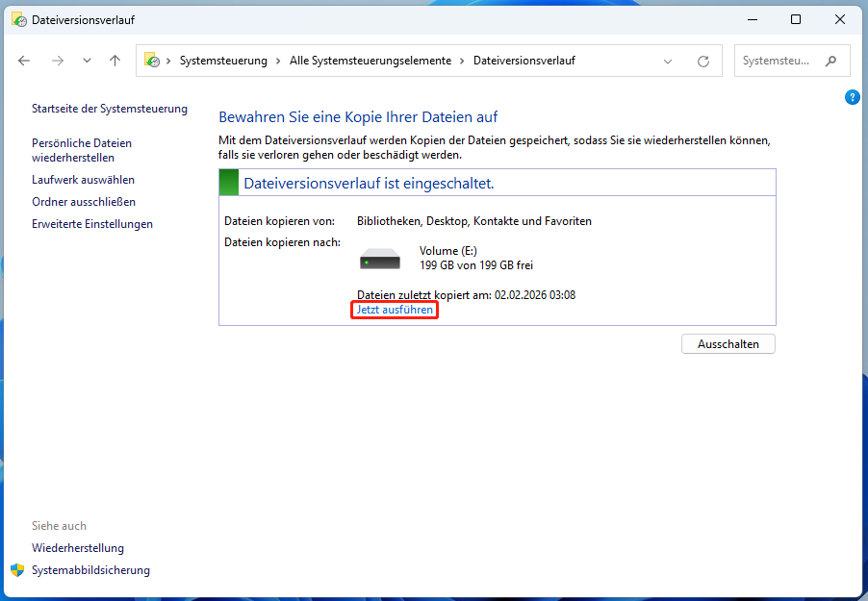Click 199 GB von 199 GB frei text
The width and height of the screenshot is (868, 601).
click(x=476, y=265)
